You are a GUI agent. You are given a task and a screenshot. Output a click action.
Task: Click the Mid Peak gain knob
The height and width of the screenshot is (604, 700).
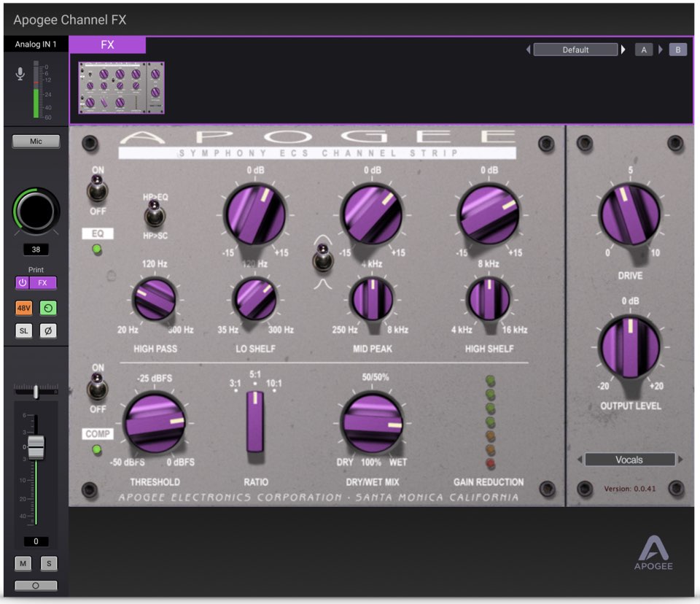pos(372,214)
